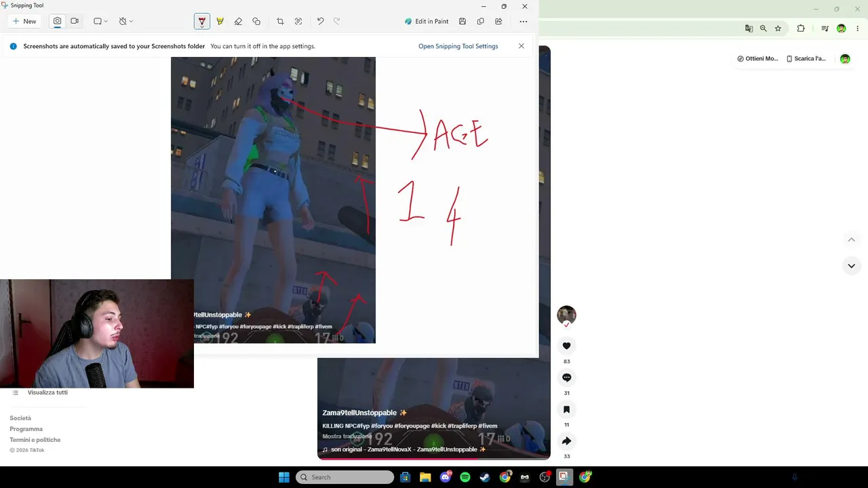Open Zama9tellUnstoppable profile from video caption

click(x=359, y=413)
